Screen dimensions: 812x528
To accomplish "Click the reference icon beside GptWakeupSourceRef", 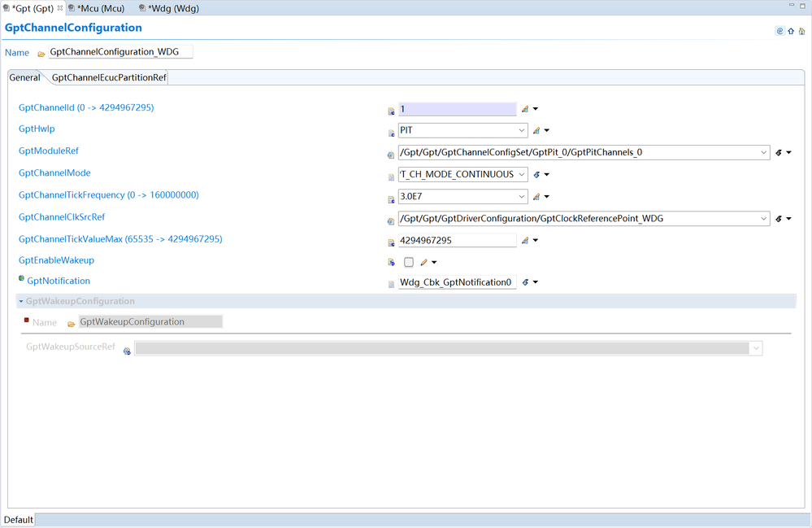I will click(x=127, y=351).
